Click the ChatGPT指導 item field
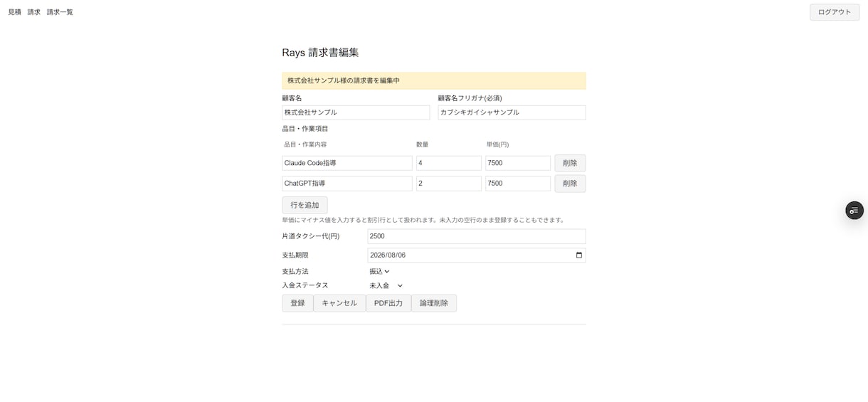This screenshot has width=868, height=402. pos(347,184)
